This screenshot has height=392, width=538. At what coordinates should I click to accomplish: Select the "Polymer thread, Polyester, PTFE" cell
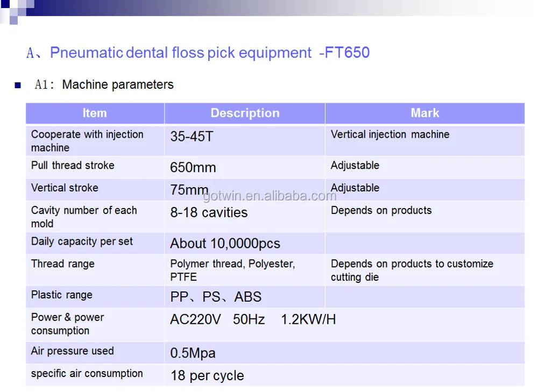(x=232, y=270)
